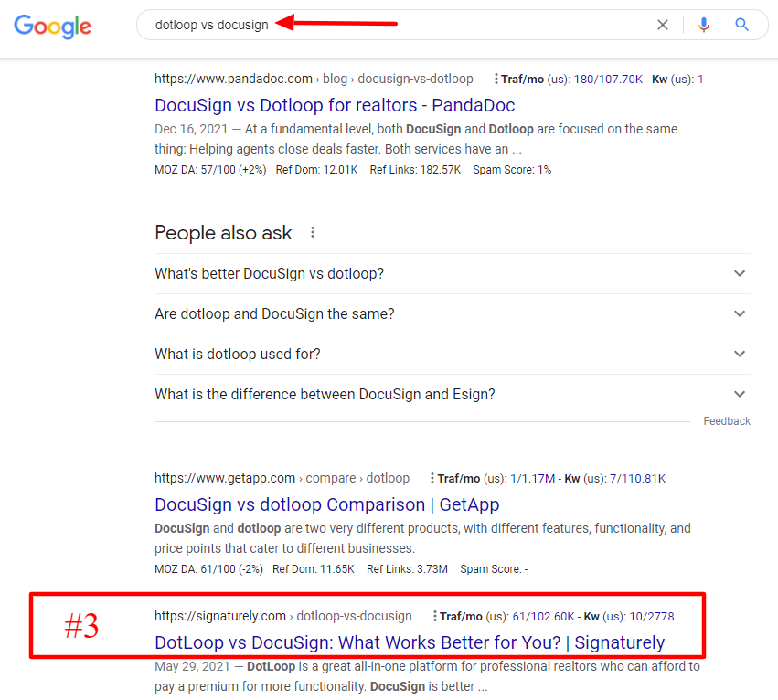Click traffic value 1/1.17M for GetApp
Screen dimensions: 778x700
(532, 479)
